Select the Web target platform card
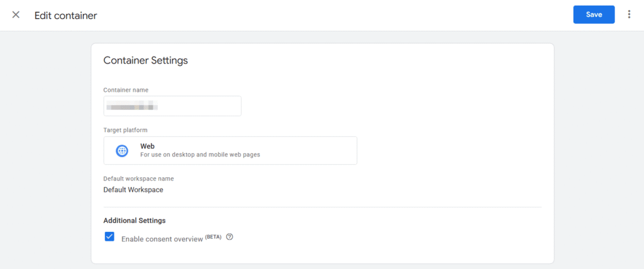 230,151
